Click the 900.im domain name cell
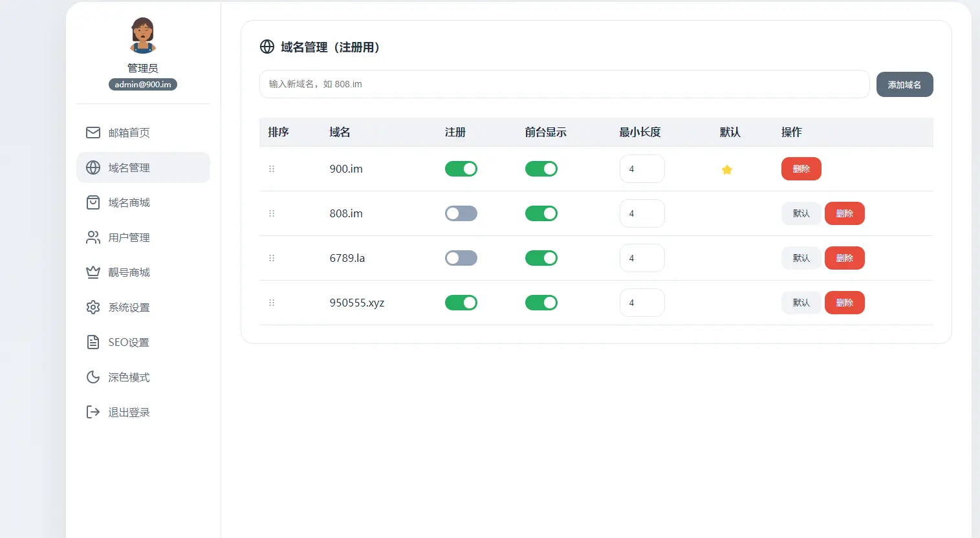This screenshot has height=538, width=980. (346, 169)
